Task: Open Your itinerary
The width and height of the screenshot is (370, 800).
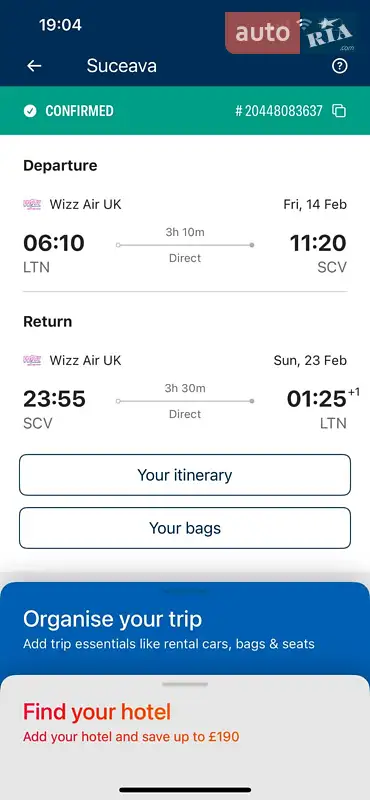Action: [x=185, y=475]
